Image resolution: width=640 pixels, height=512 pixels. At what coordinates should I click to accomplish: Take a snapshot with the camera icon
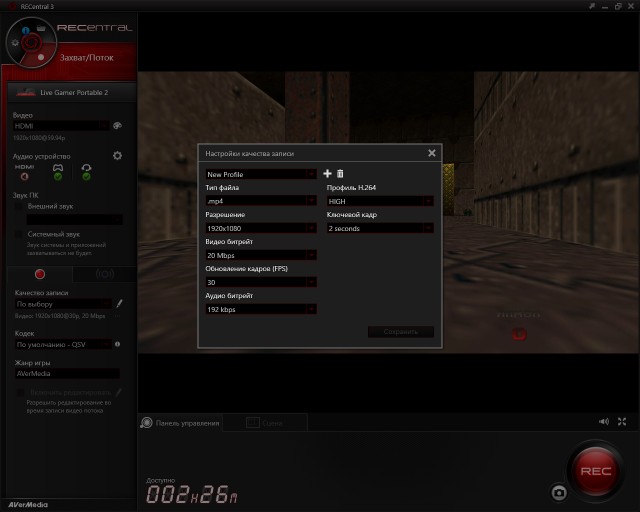[x=559, y=492]
